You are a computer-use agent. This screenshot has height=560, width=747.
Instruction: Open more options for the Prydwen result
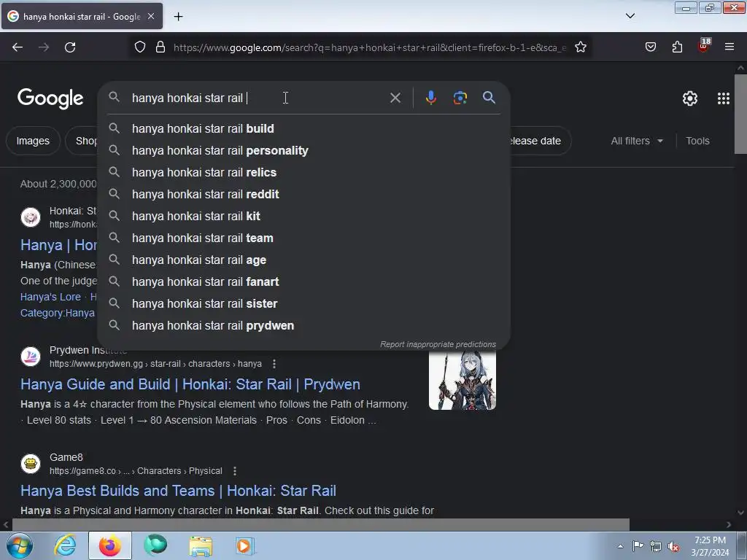click(274, 364)
